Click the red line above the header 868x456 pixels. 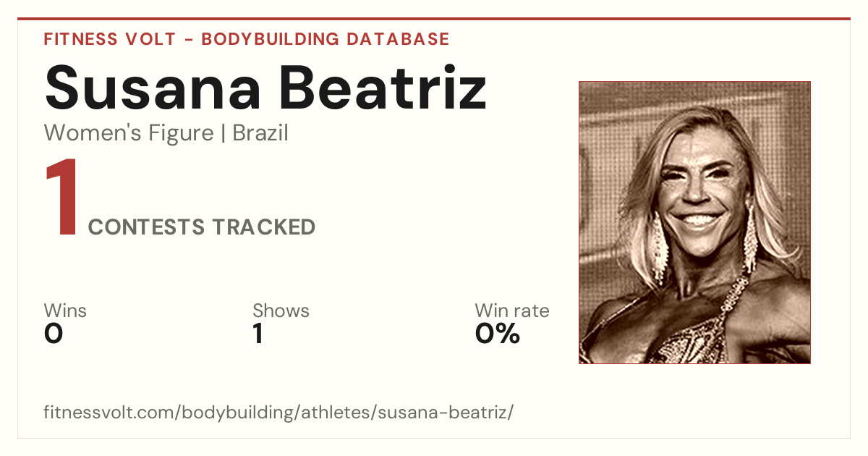click(x=434, y=19)
